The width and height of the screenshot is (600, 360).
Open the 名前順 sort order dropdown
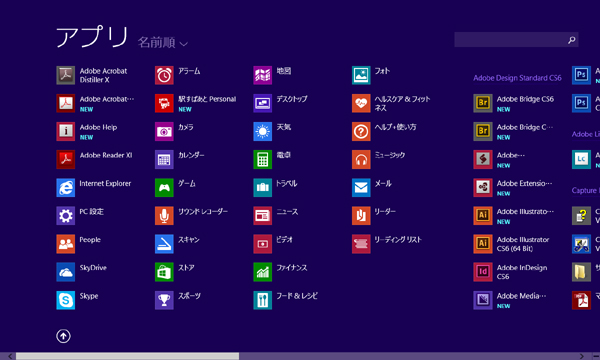coord(163,43)
